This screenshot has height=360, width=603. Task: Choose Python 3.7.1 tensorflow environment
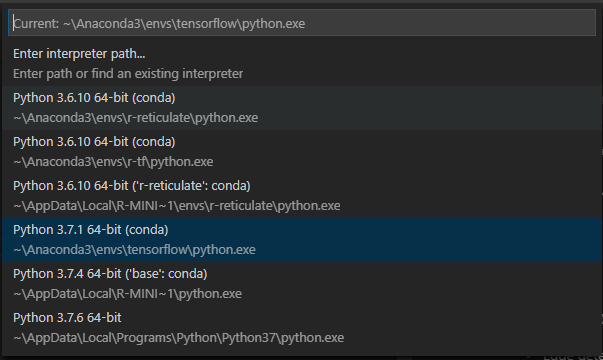point(302,240)
